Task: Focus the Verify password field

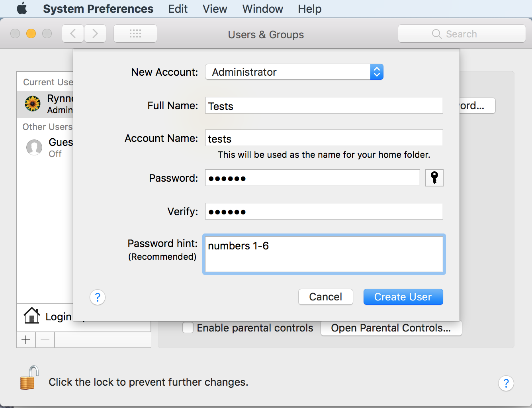Action: click(324, 212)
